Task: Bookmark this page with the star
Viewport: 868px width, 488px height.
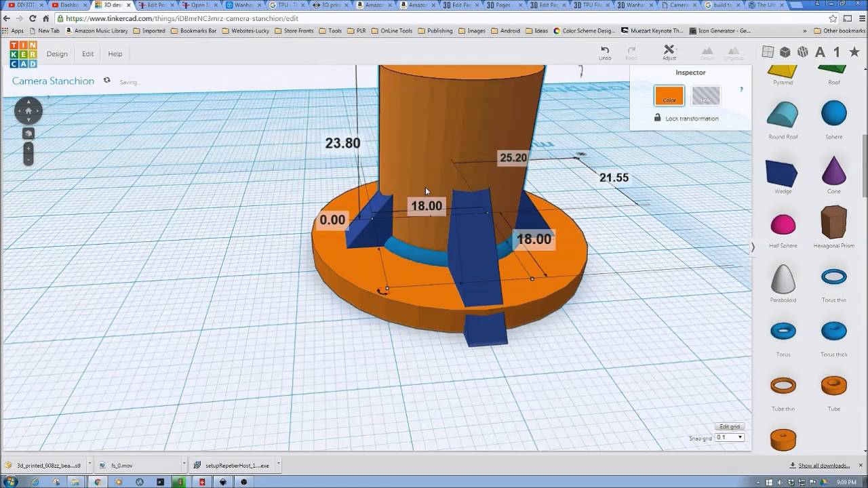Action: tap(833, 18)
